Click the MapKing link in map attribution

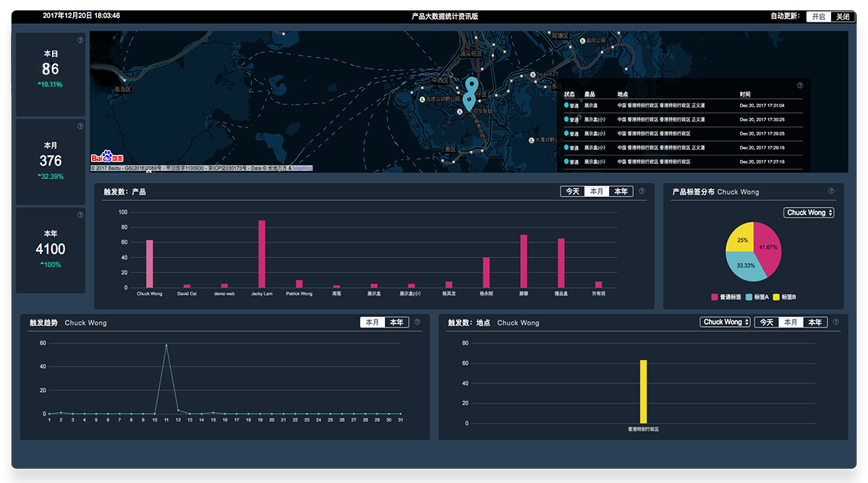tap(303, 168)
